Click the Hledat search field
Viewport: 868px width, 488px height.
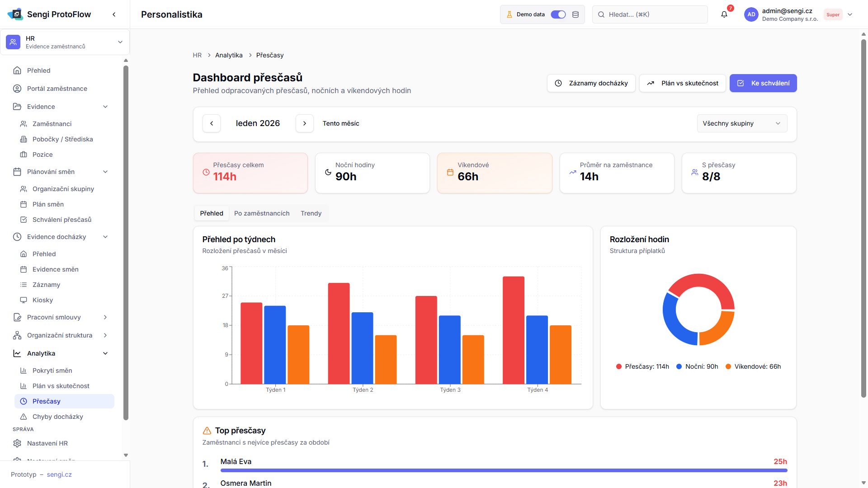click(x=650, y=14)
